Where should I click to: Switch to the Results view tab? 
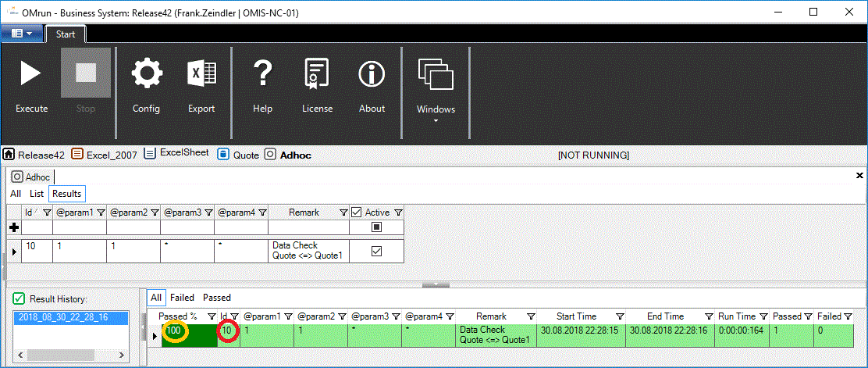(x=66, y=194)
